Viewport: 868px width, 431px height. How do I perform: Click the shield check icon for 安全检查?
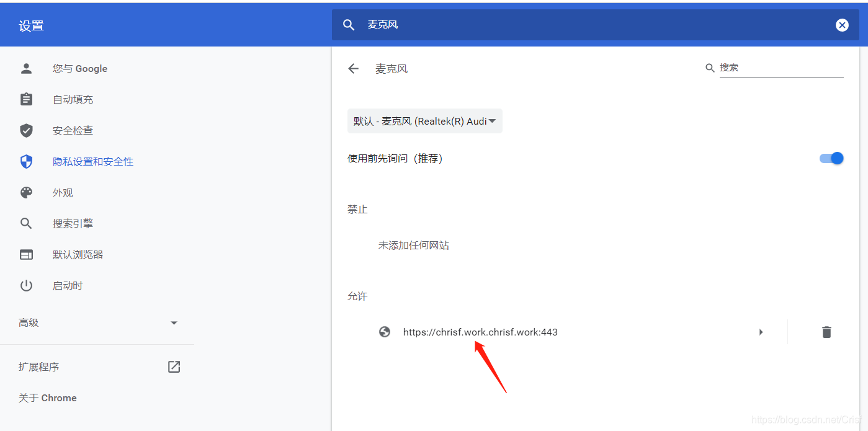pos(26,130)
